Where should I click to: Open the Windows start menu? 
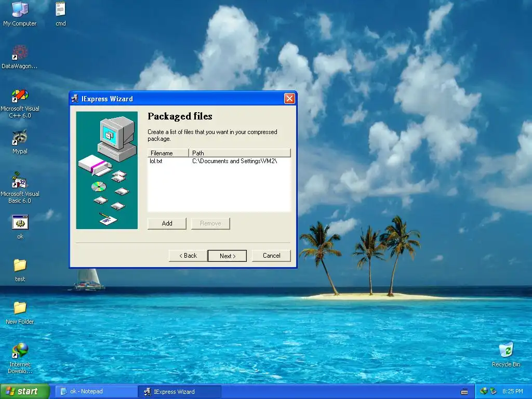(x=24, y=392)
